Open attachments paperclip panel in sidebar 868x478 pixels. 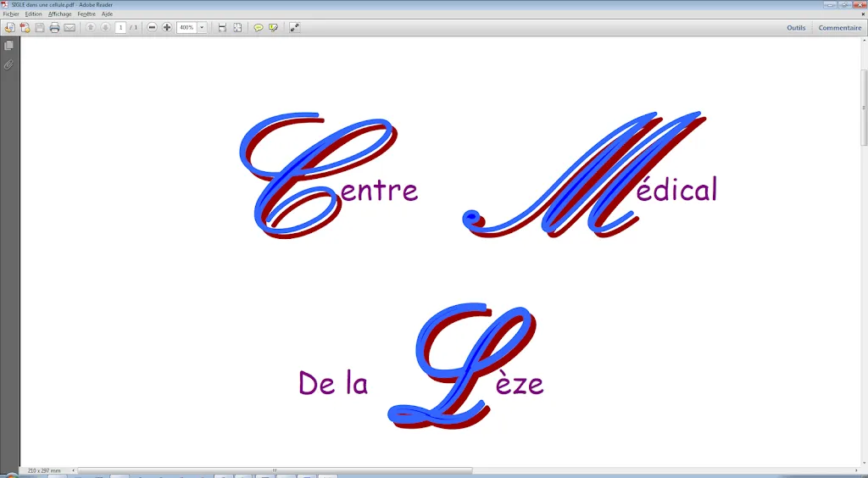coord(8,64)
